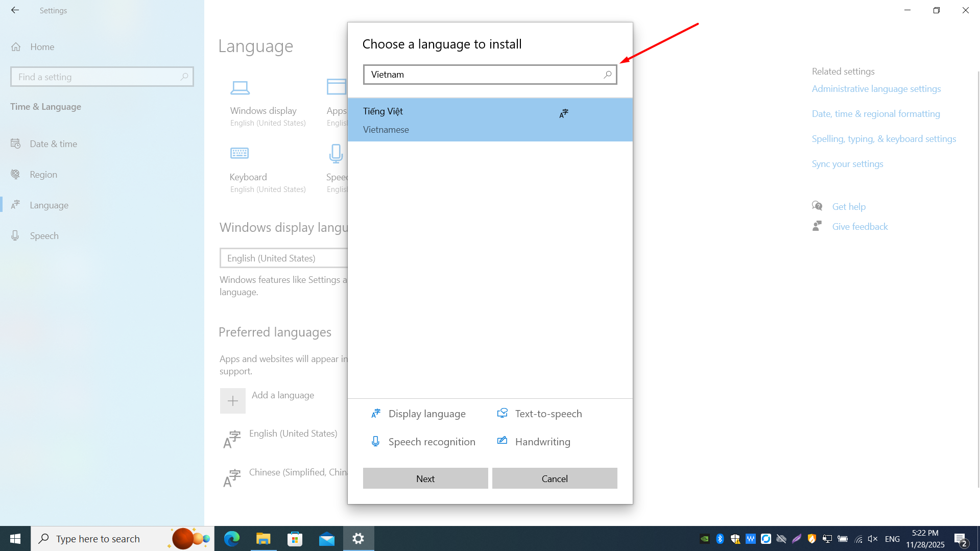Open Date, time & regional formatting link
Screen dimensions: 980x551
[x=876, y=114]
